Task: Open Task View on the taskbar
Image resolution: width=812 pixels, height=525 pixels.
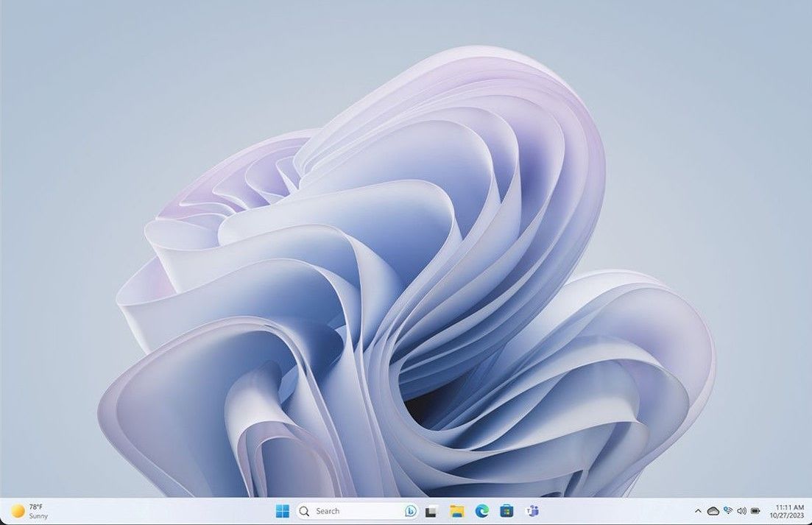Action: pos(431,512)
